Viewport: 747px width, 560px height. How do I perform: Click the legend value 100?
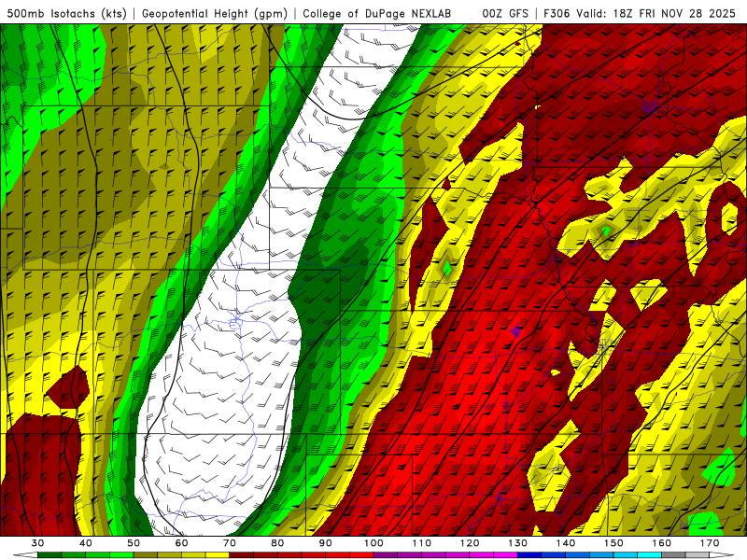(x=374, y=543)
